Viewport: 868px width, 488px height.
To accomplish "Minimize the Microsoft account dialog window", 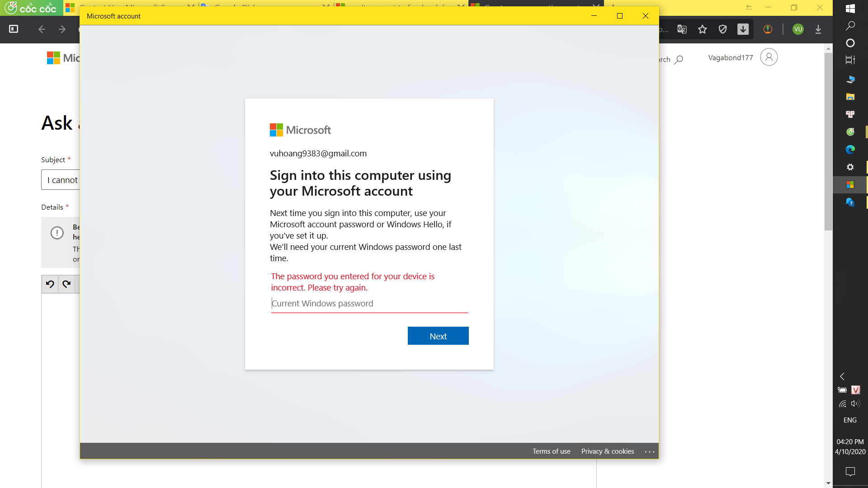I will (x=594, y=16).
